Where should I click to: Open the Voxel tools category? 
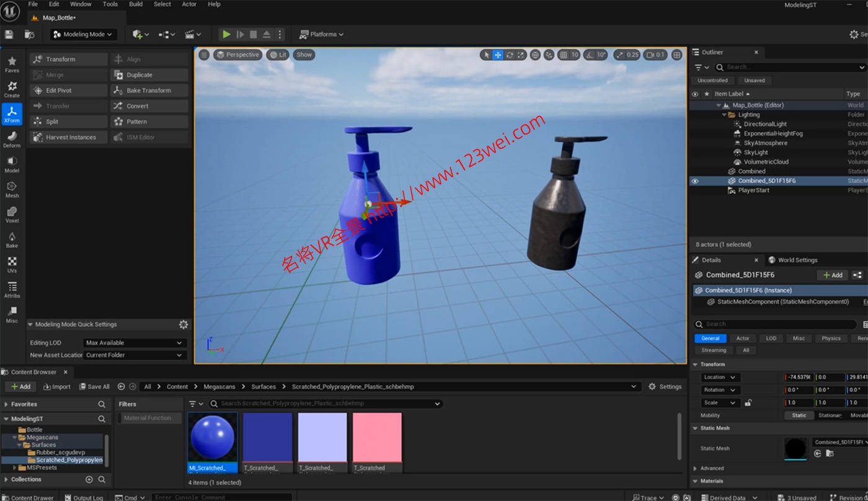click(12, 214)
